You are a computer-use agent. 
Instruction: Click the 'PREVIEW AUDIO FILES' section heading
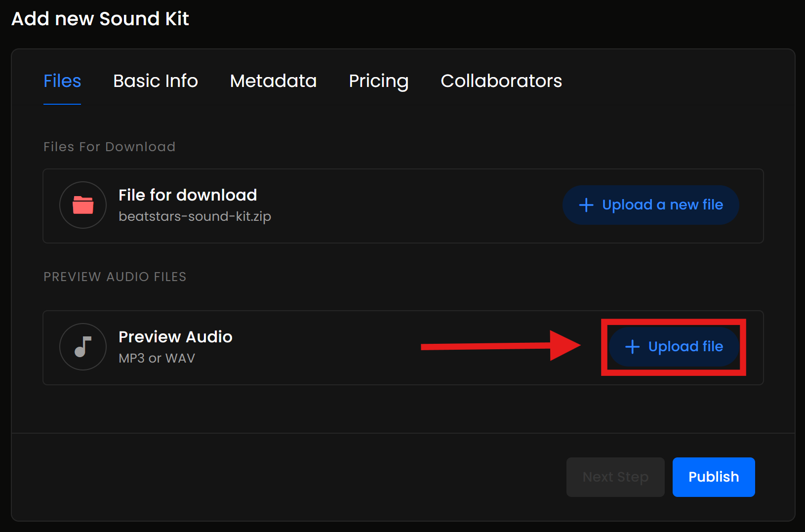pyautogui.click(x=115, y=277)
